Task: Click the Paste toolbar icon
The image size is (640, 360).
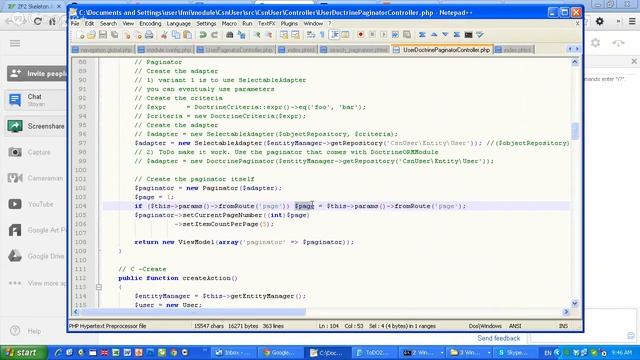Action: pyautogui.click(x=187, y=35)
